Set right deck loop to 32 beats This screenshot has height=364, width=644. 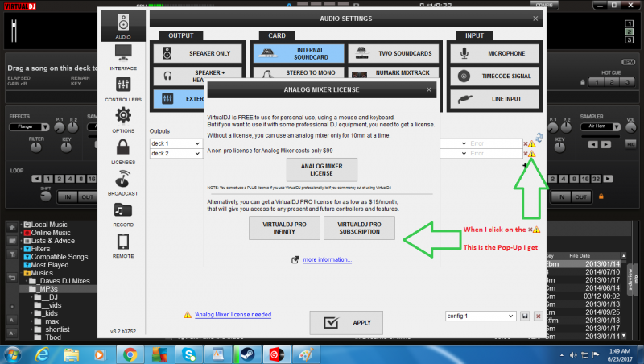[596, 179]
